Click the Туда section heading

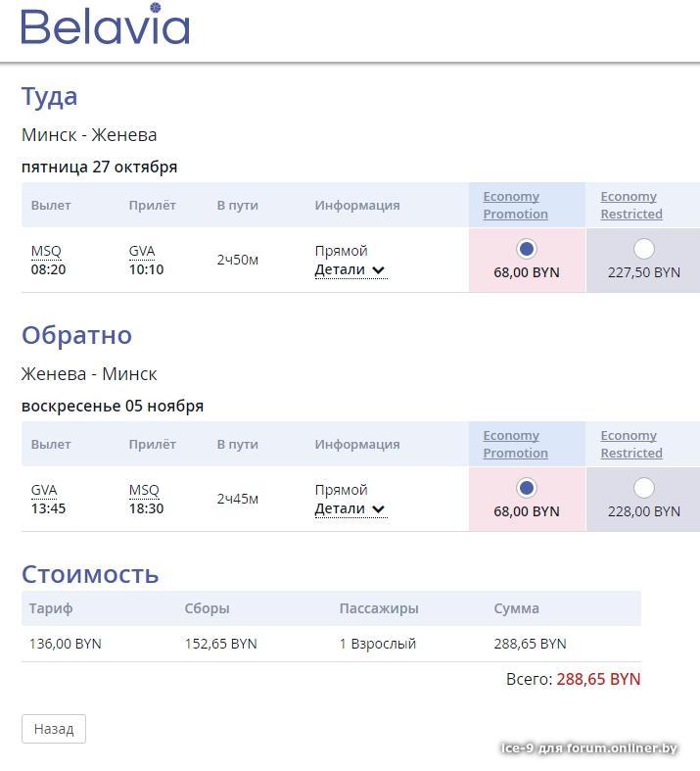pyautogui.click(x=49, y=96)
